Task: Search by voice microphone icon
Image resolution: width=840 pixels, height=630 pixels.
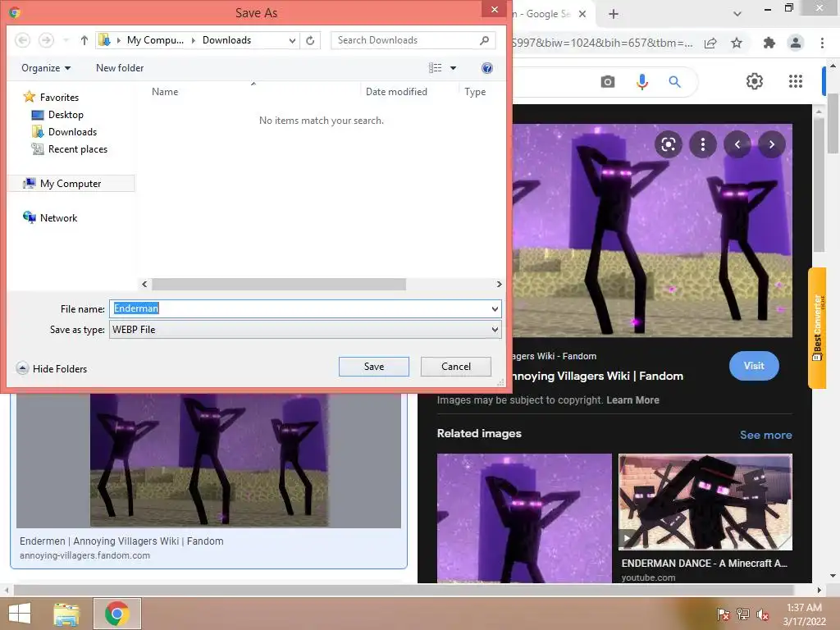Action: 642,82
